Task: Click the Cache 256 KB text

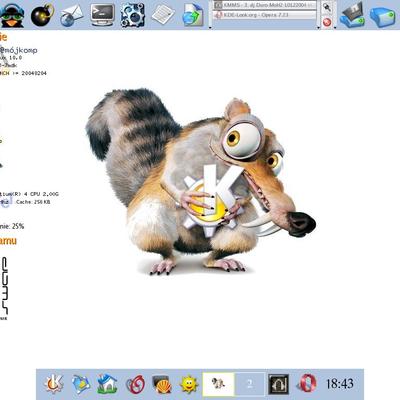Action: [33, 202]
